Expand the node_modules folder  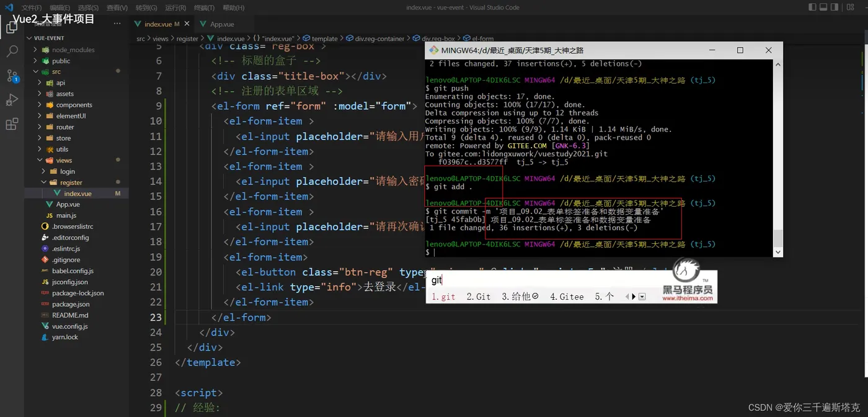point(35,50)
